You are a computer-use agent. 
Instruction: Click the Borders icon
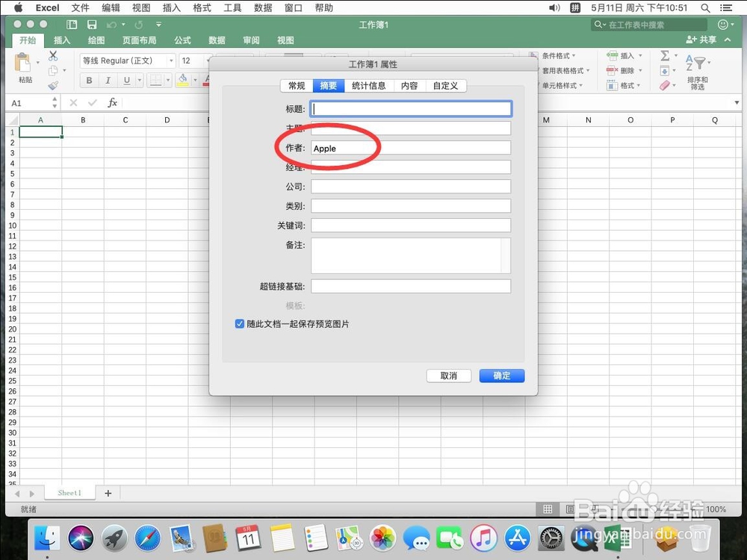(155, 80)
